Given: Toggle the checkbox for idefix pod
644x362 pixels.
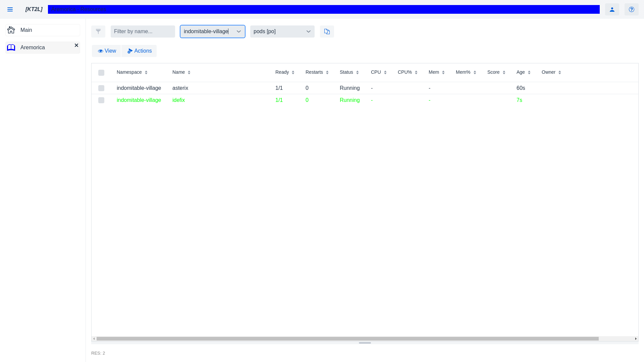Looking at the screenshot, I should [x=101, y=100].
